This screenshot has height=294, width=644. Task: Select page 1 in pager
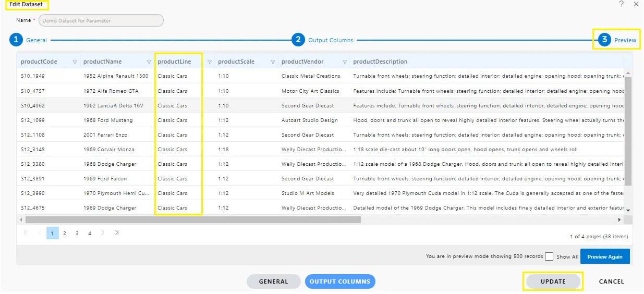(52, 233)
